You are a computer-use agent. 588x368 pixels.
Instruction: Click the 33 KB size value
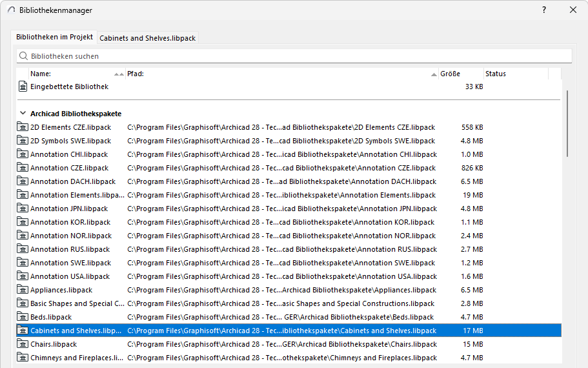(474, 87)
